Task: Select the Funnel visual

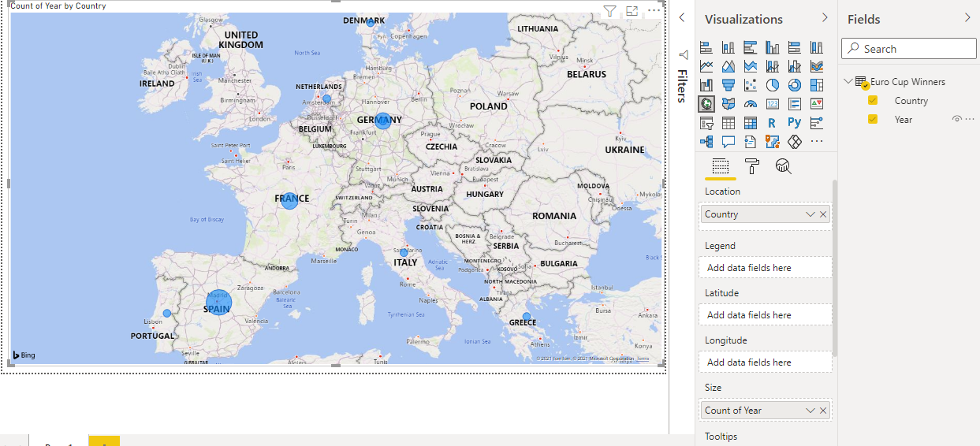Action: point(728,85)
